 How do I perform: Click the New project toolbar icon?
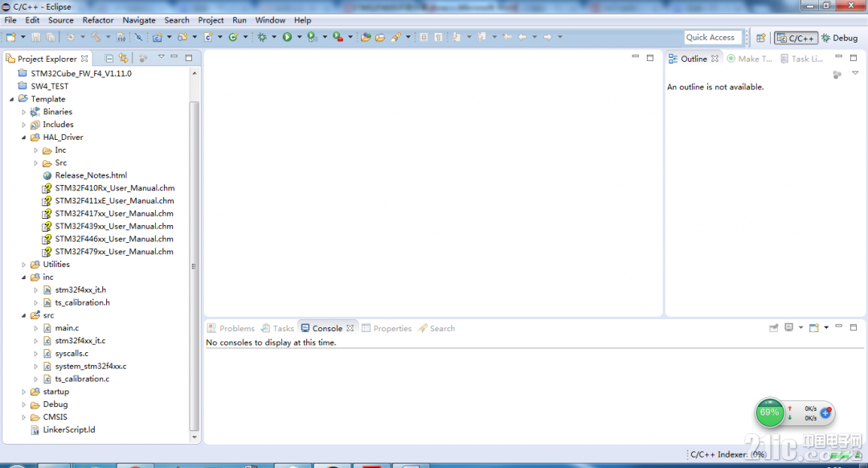tap(10, 37)
